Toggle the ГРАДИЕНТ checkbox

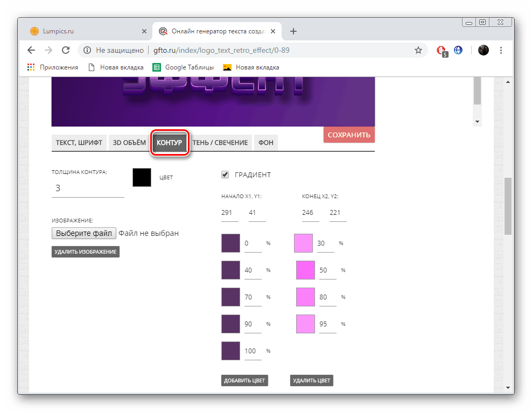(225, 174)
